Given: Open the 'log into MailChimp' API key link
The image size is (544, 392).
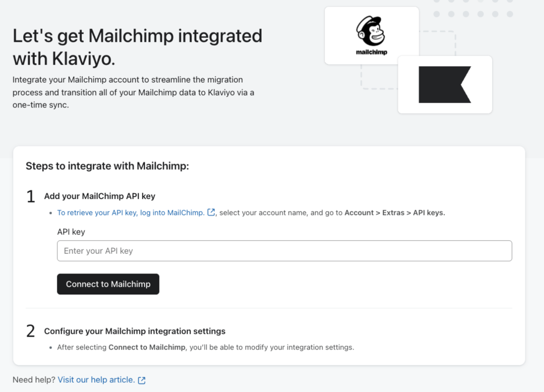Looking at the screenshot, I should click(x=131, y=213).
